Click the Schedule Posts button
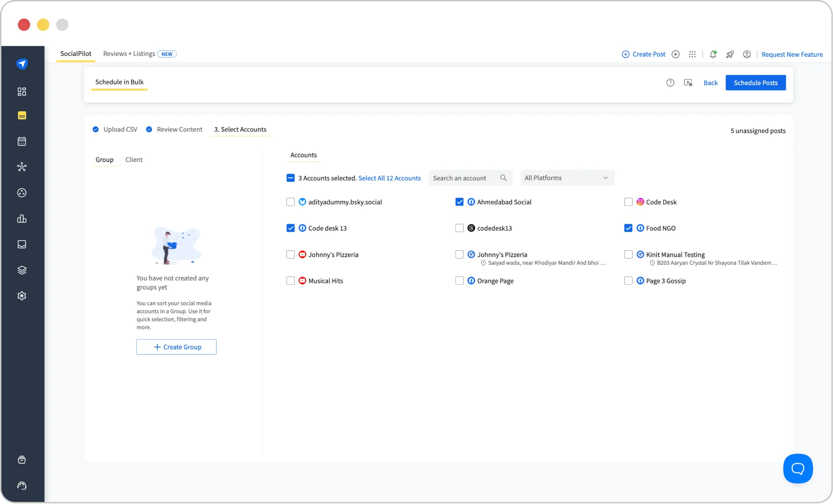The image size is (833, 504). (755, 82)
